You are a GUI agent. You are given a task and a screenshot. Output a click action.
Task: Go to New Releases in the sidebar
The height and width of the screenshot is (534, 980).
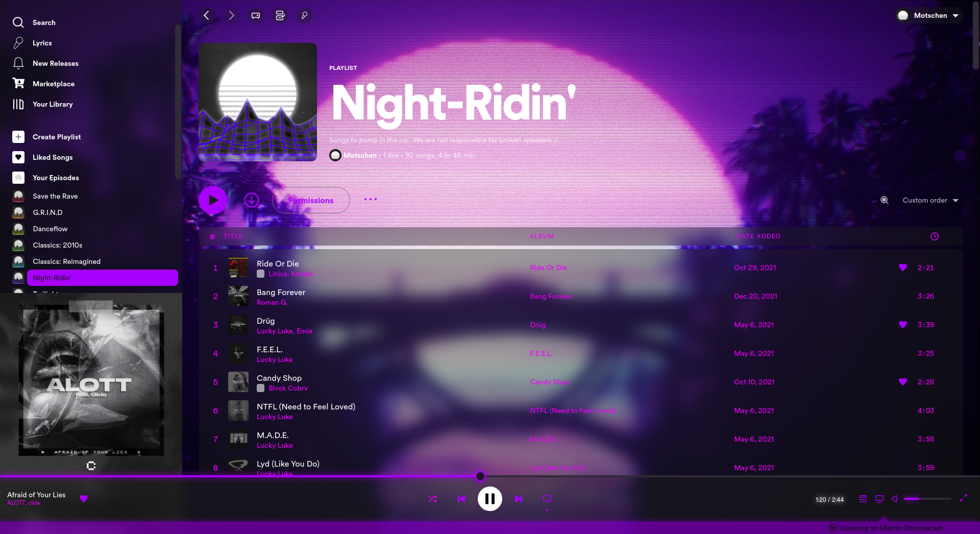(x=55, y=63)
